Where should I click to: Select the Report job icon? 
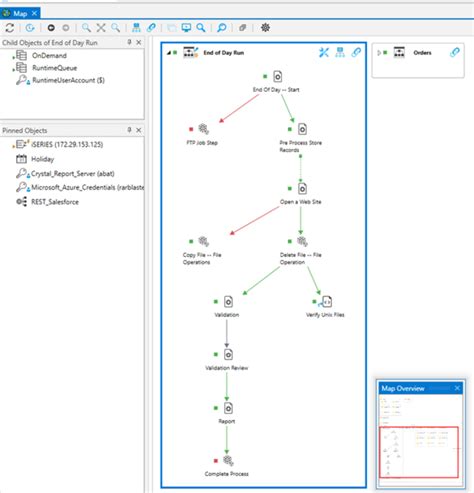(228, 408)
